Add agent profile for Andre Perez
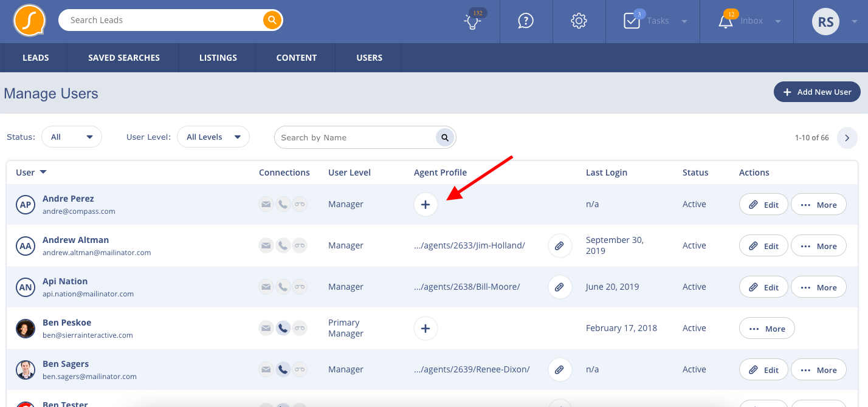The height and width of the screenshot is (407, 868). tap(425, 205)
